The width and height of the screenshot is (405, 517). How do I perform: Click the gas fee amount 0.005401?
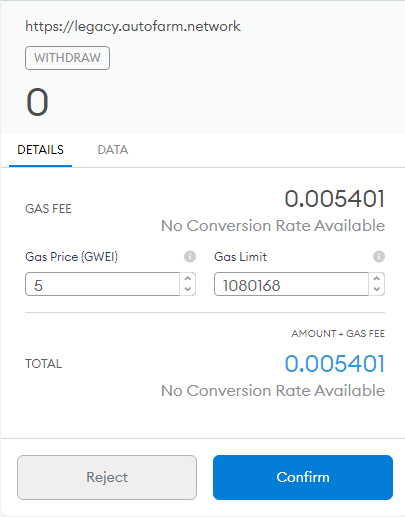click(335, 199)
